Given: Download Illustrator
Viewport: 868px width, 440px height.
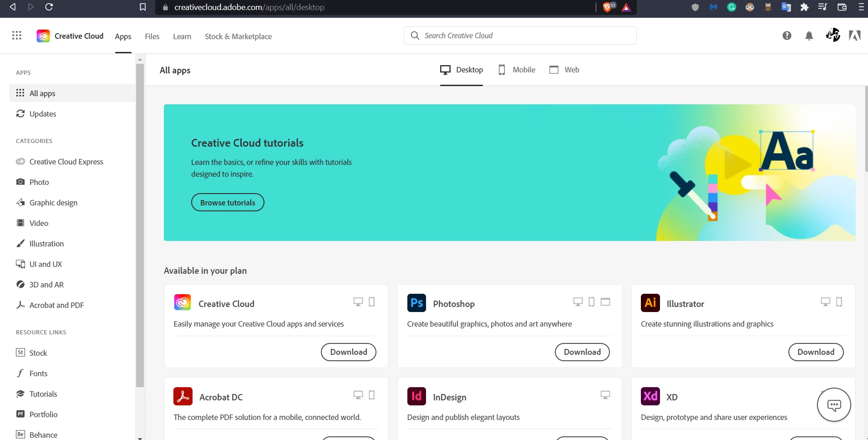Looking at the screenshot, I should 816,352.
